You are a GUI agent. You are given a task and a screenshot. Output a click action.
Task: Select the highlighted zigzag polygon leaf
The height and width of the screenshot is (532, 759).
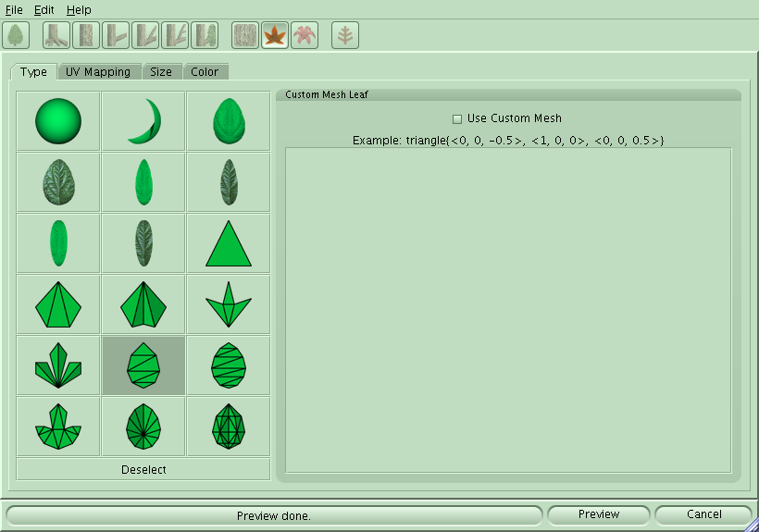[143, 365]
